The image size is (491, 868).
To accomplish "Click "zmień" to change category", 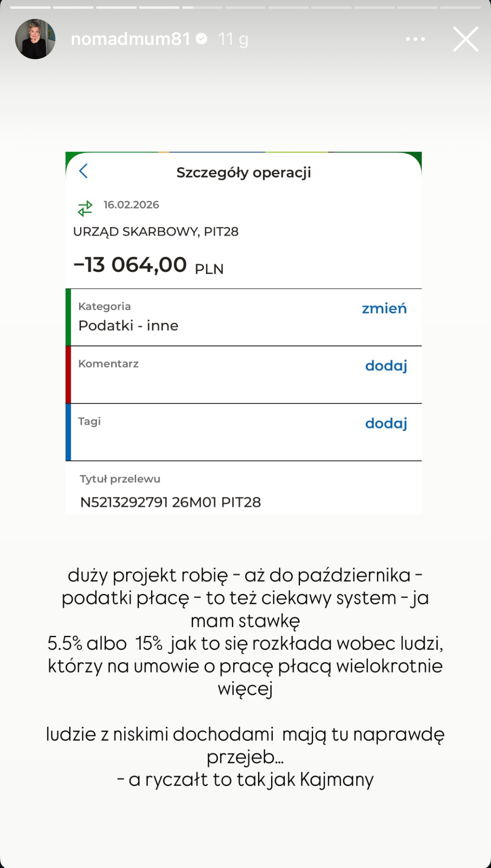I will tap(384, 309).
